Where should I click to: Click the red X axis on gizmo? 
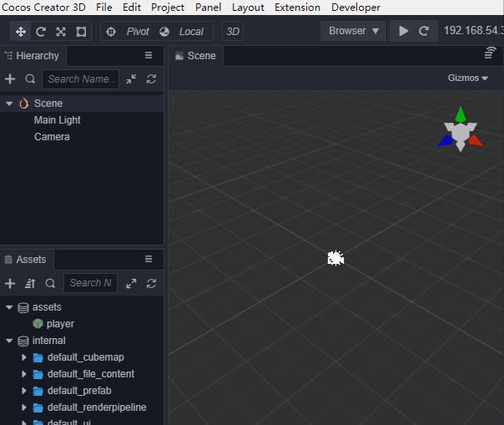476,141
